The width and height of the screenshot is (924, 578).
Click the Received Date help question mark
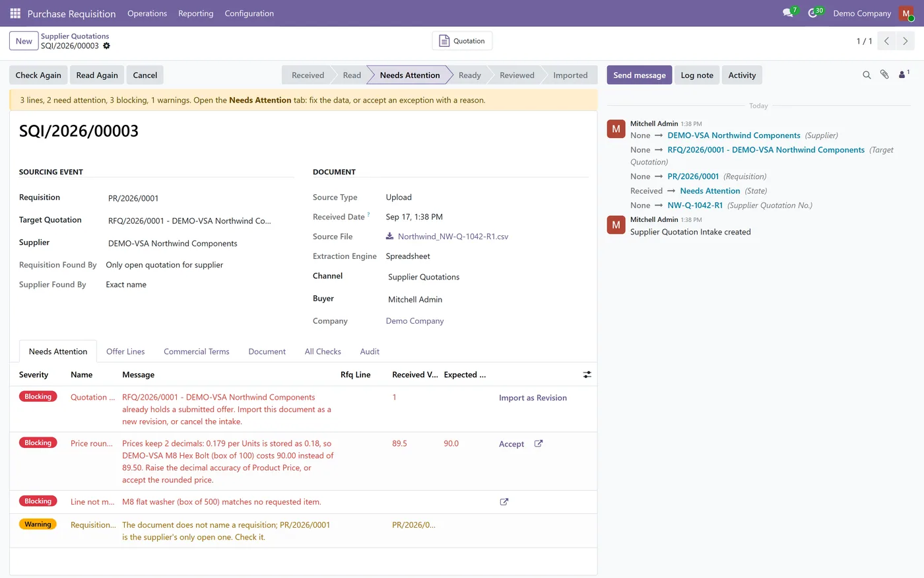pyautogui.click(x=368, y=214)
